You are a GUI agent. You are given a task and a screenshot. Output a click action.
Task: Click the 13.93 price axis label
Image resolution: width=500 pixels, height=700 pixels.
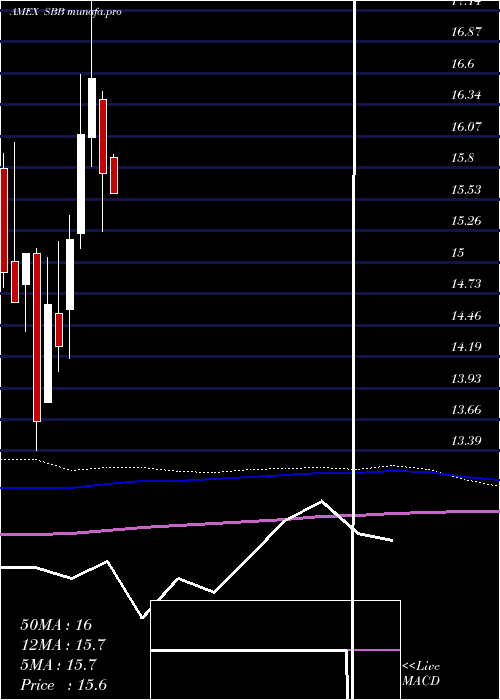pyautogui.click(x=467, y=379)
